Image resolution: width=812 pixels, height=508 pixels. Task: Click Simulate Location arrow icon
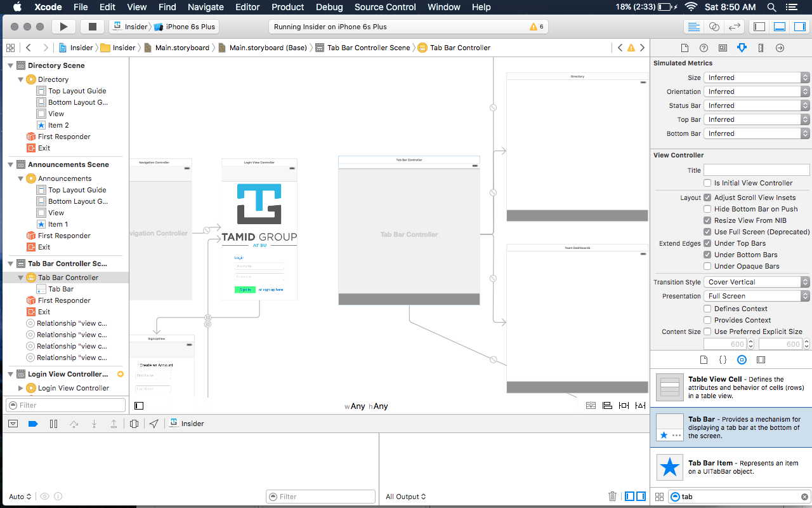(x=154, y=424)
